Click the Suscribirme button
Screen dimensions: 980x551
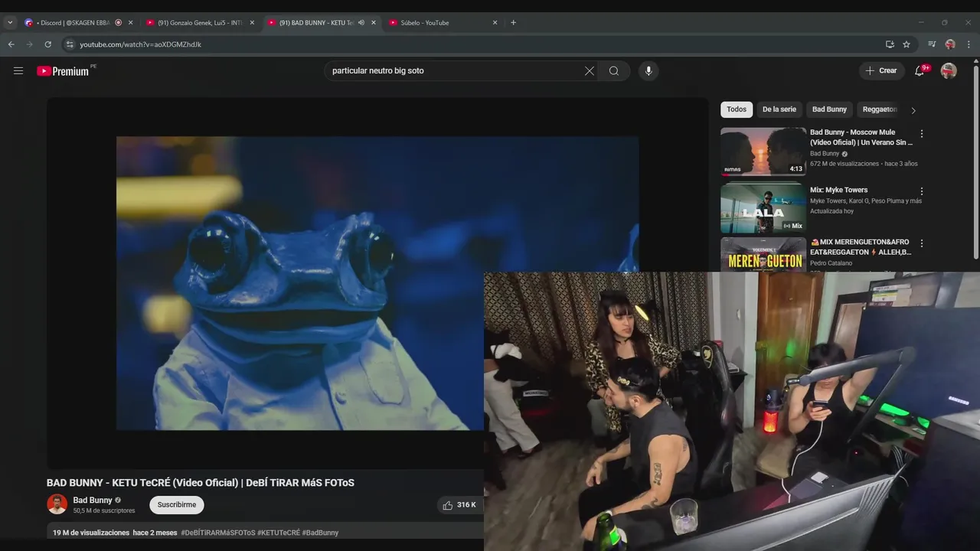[x=177, y=504]
